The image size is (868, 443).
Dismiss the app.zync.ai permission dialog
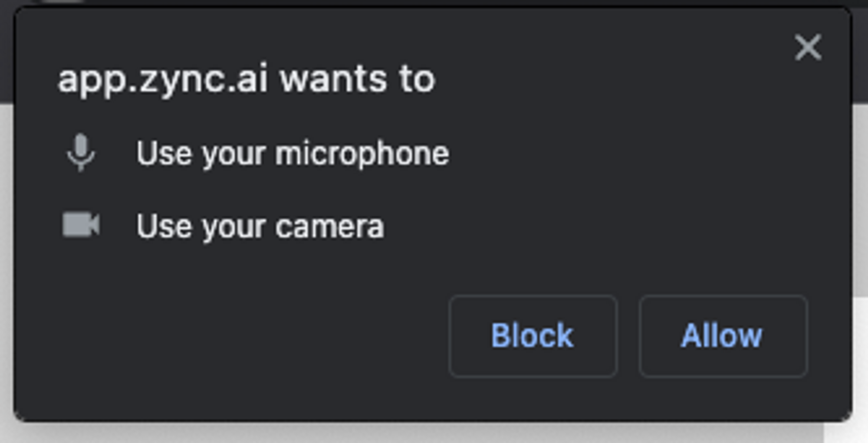(808, 47)
